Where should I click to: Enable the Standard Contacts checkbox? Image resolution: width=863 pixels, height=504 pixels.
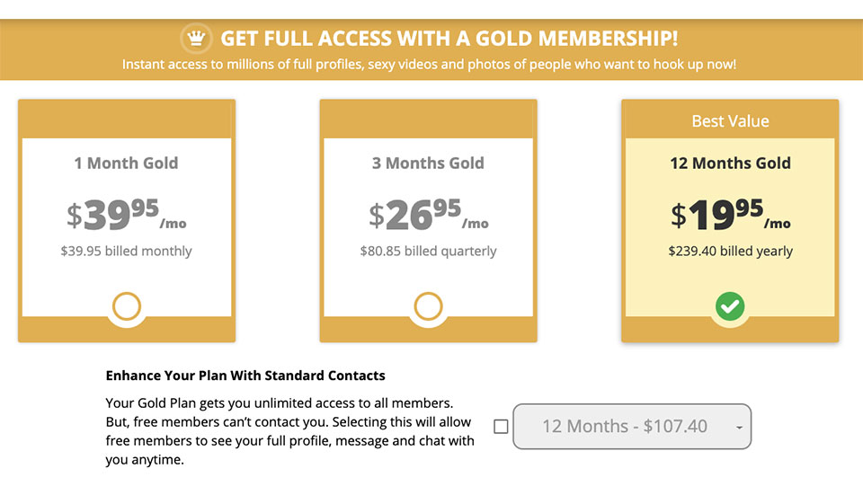click(x=501, y=427)
